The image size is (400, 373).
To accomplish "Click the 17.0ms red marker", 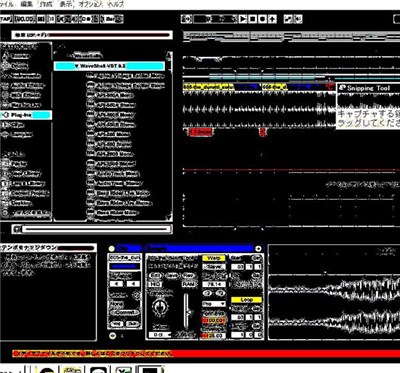I will [200, 132].
